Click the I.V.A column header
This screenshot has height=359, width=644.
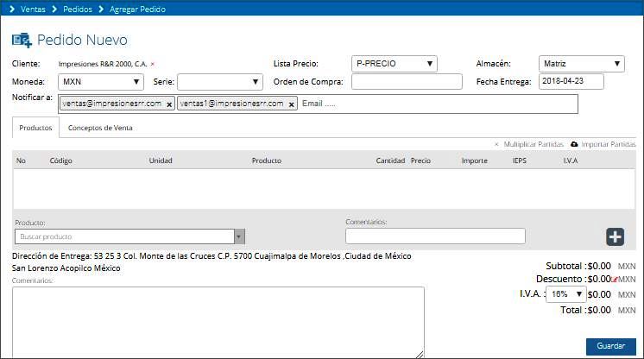tap(571, 161)
